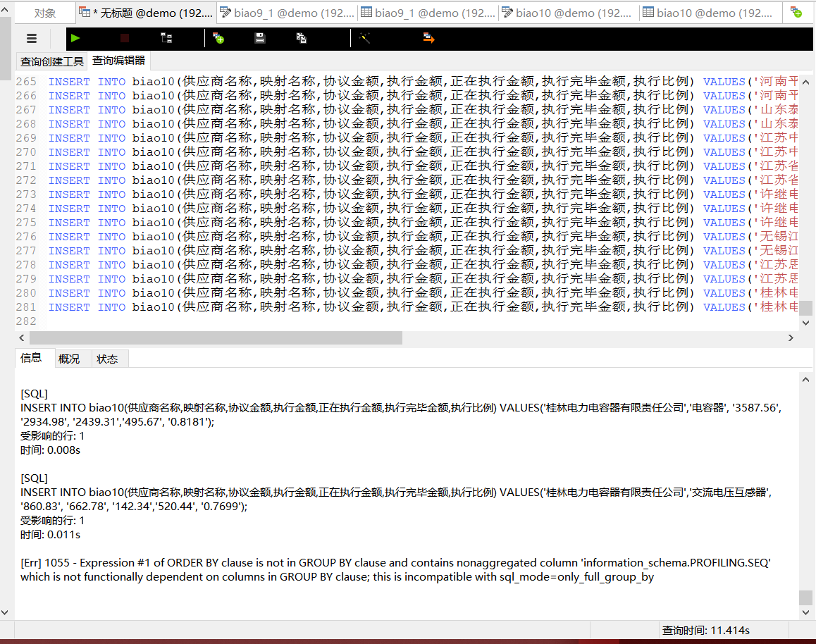
Task: Switch to the biao10 @demo query tab with pencil icon
Action: point(569,13)
